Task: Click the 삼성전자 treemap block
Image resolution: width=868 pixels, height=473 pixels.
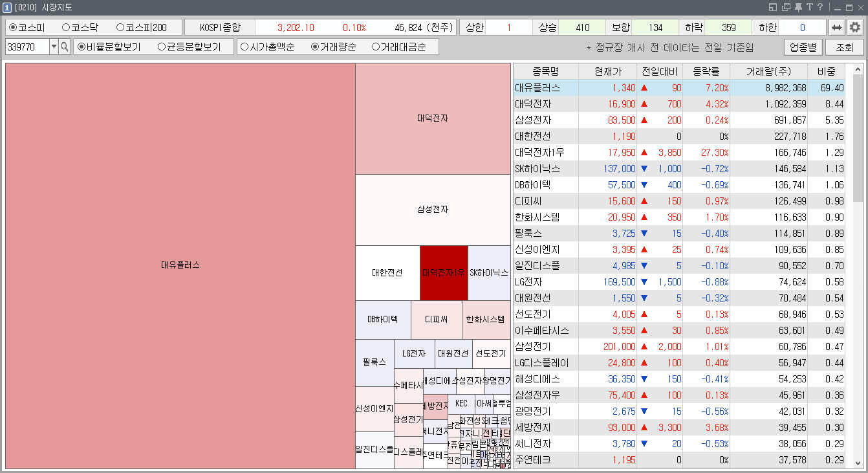Action: coord(433,210)
